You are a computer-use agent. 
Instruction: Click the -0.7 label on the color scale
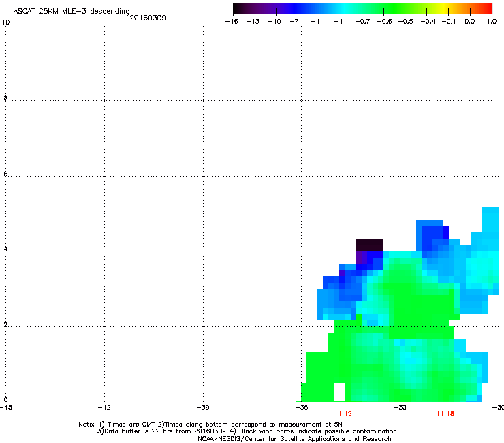pos(362,22)
